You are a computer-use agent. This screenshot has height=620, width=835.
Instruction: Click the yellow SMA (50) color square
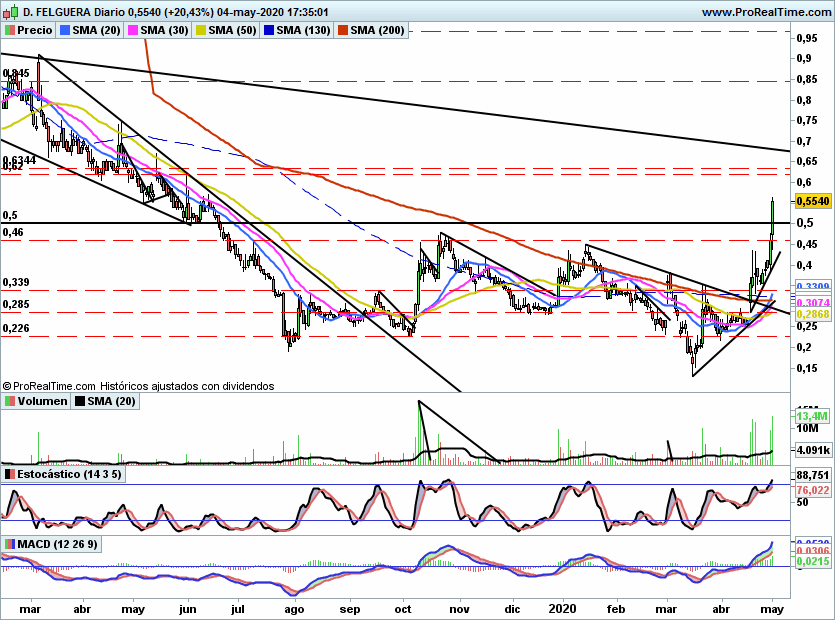tap(201, 30)
